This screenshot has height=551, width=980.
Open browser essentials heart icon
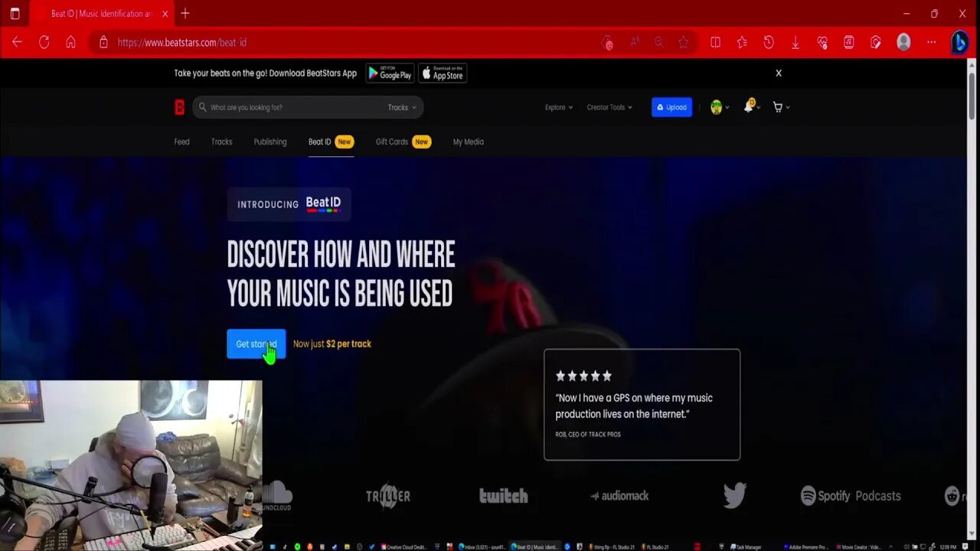pos(822,42)
